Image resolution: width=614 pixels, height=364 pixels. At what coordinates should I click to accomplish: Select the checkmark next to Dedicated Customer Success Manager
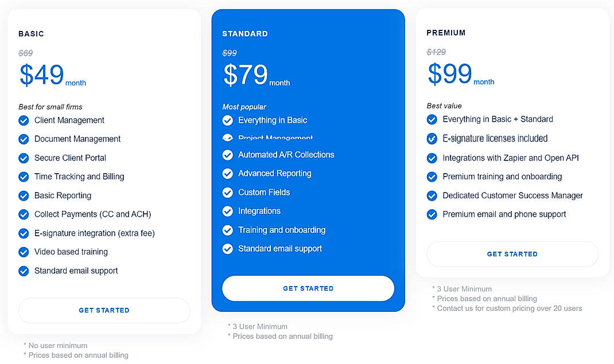tap(432, 195)
